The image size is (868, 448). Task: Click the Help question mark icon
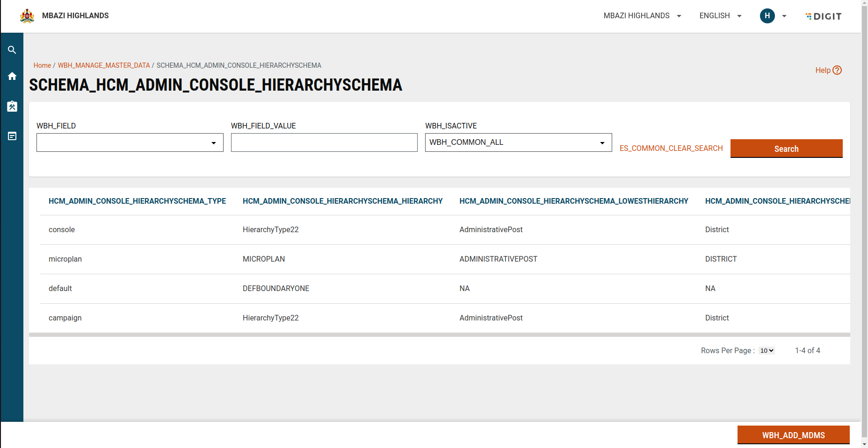pos(837,70)
